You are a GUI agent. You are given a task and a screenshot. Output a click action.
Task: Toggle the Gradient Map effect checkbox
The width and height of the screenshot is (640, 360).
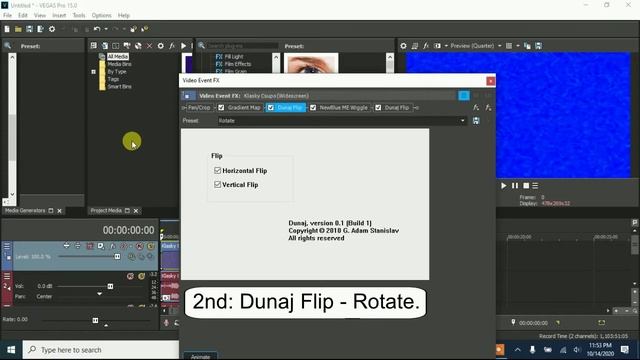tap(221, 108)
